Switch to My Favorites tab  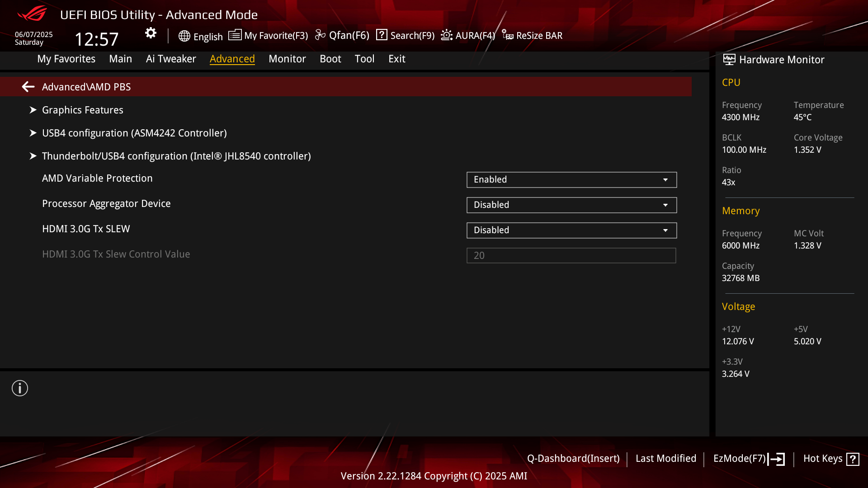(x=66, y=59)
